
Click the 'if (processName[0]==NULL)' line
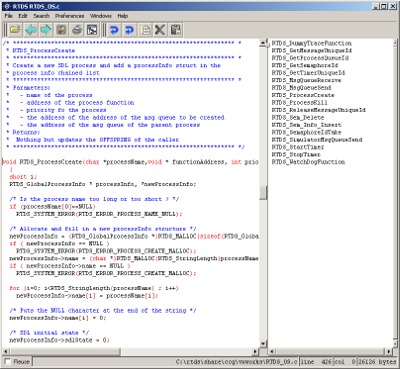(x=53, y=206)
